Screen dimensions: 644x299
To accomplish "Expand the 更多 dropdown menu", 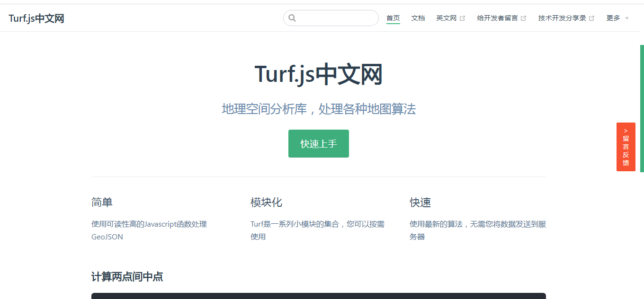I will coord(618,18).
